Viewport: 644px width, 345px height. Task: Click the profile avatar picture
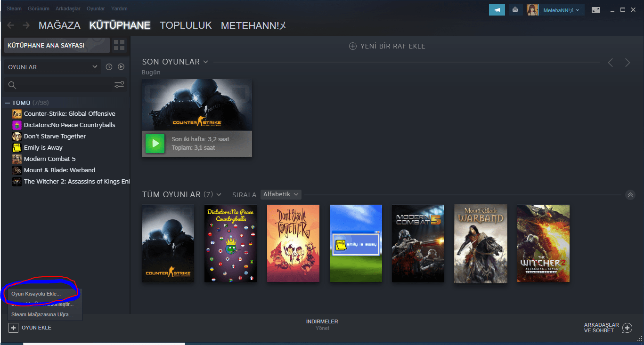[x=533, y=9]
